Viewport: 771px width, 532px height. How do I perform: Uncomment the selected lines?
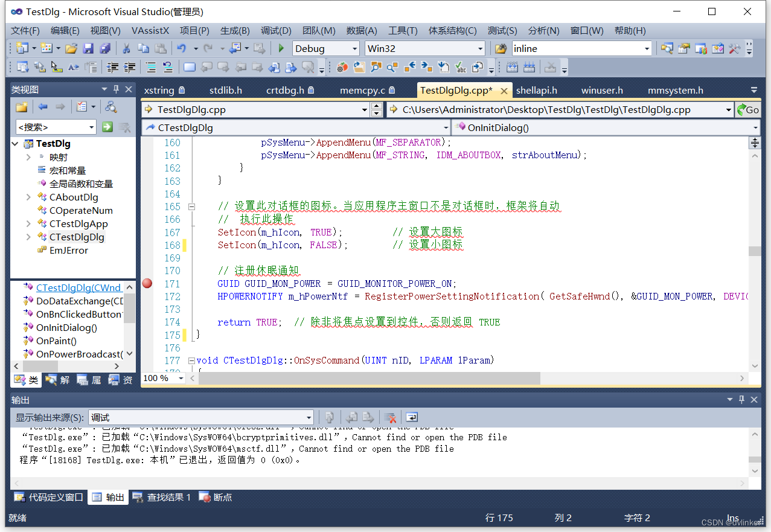click(168, 67)
